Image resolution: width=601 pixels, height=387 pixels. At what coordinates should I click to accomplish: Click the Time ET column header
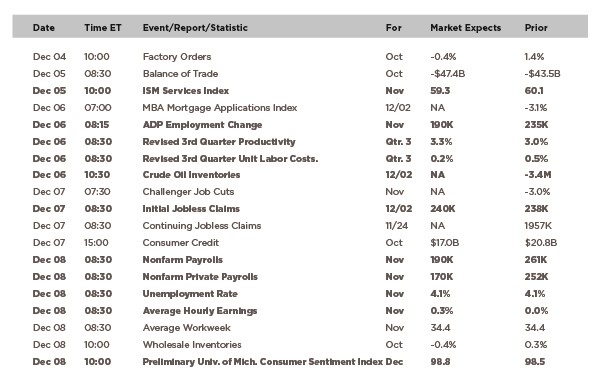[103, 28]
